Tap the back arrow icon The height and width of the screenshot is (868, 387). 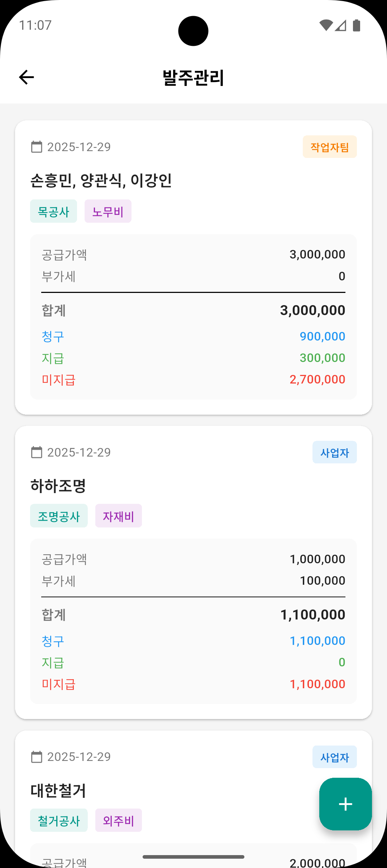27,77
